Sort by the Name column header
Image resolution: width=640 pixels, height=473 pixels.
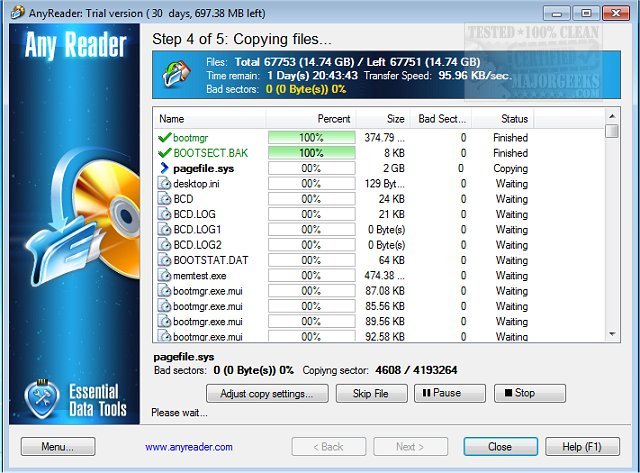pos(210,119)
